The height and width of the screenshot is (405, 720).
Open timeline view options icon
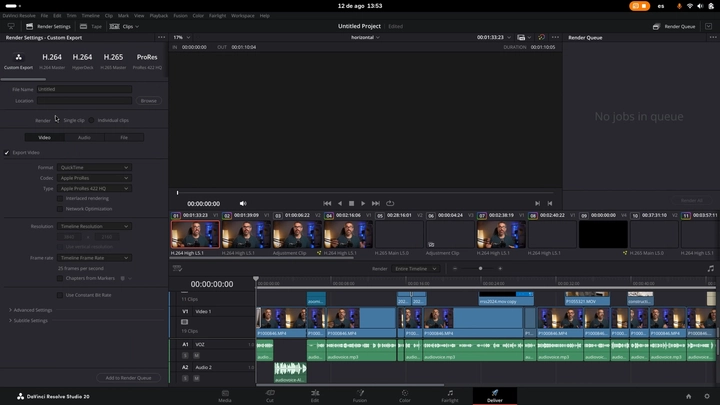coord(177,269)
